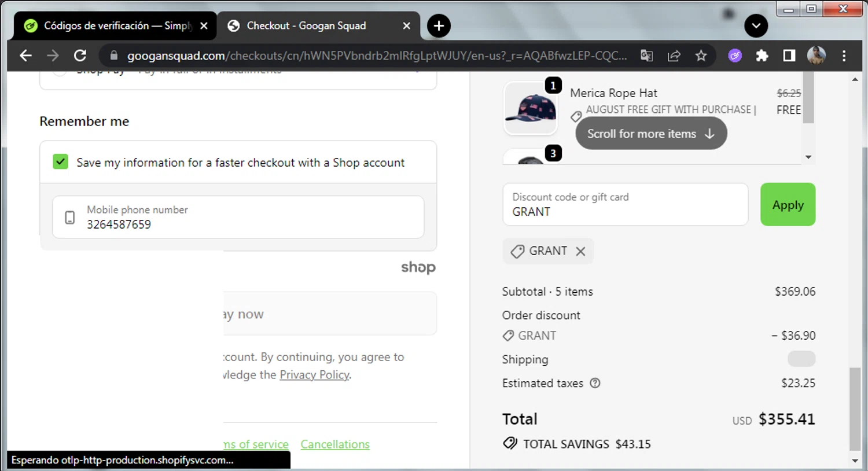Viewport: 868px width, 471px height.
Task: Click the padlock site info icon
Action: [114, 56]
